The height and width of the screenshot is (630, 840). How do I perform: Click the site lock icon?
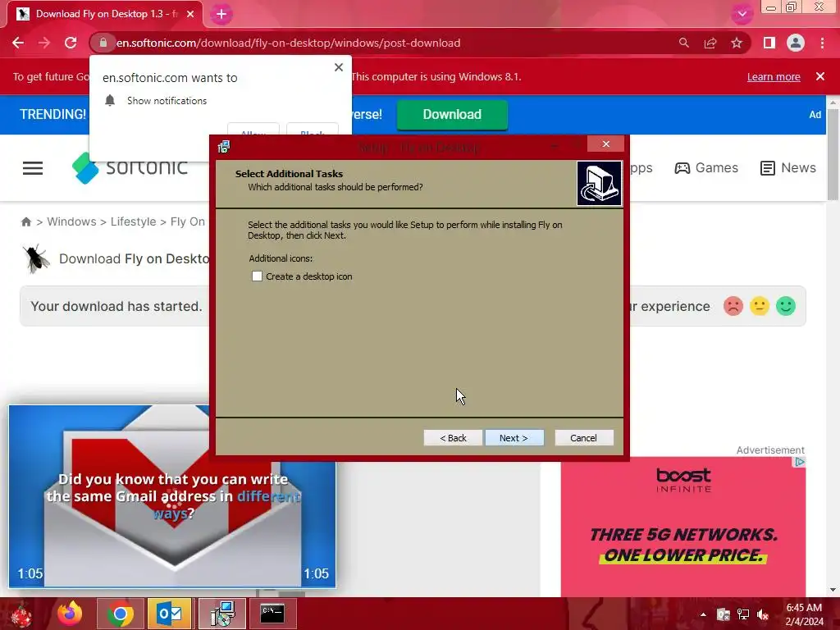[x=103, y=43]
